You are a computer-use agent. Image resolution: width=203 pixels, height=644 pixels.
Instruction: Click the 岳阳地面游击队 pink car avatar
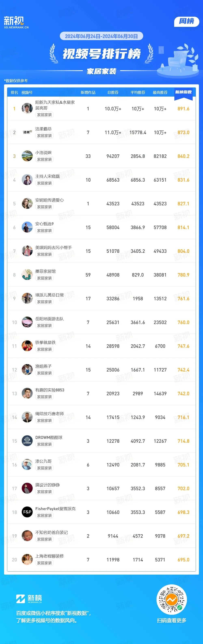(x=27, y=322)
